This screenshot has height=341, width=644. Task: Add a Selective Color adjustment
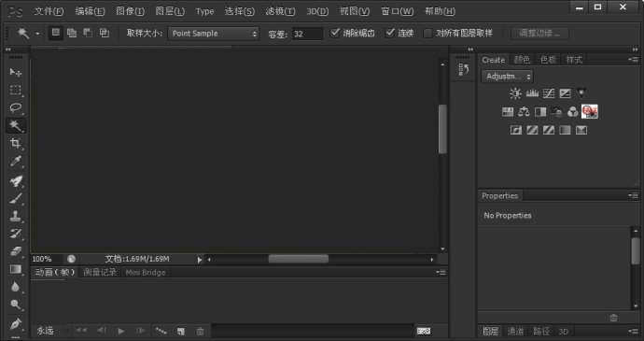pyautogui.click(x=581, y=131)
